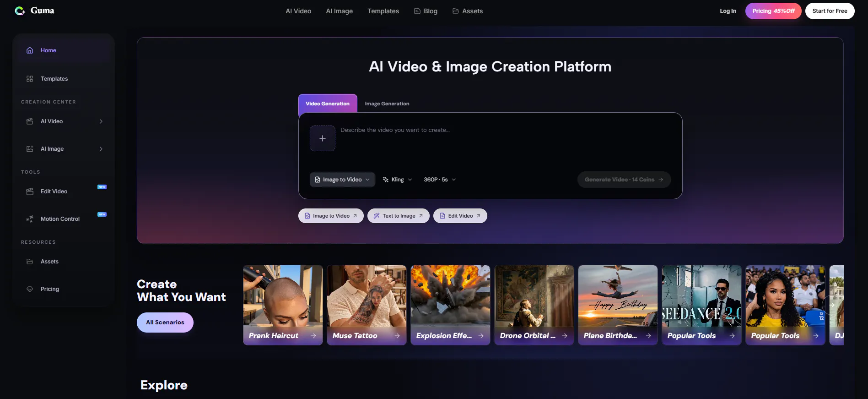Click the Edit Video icon in sidebar

[x=30, y=191]
